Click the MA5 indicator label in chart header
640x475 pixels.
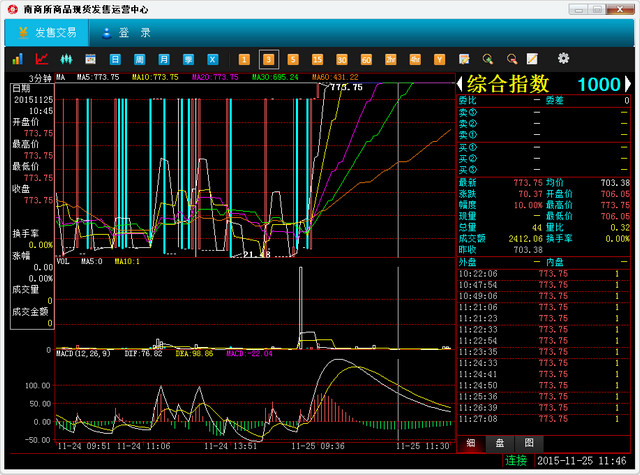98,76
